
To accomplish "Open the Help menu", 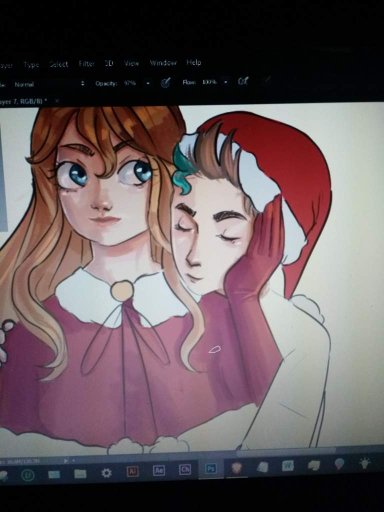I will [x=194, y=62].
